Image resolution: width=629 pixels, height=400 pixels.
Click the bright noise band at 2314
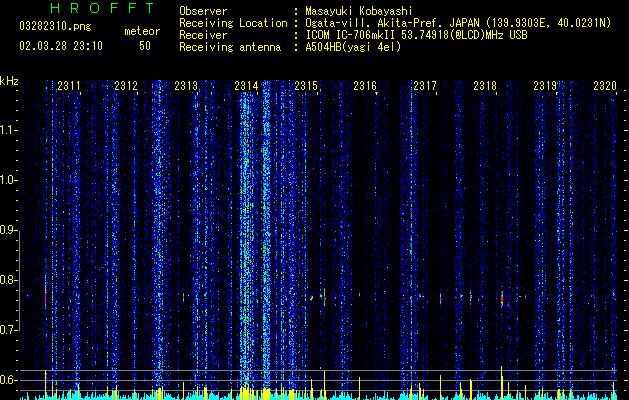[x=246, y=241]
